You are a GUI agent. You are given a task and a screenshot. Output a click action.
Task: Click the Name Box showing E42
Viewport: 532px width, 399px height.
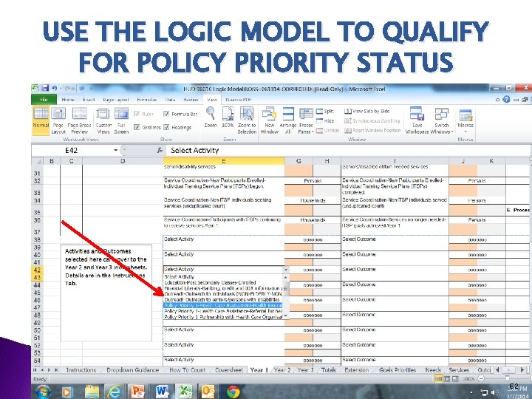coord(72,150)
